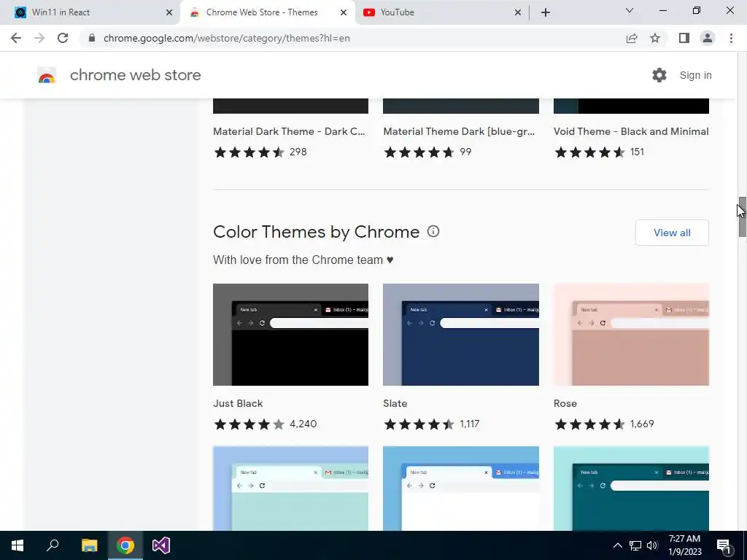747x560 pixels.
Task: Show info about Color Themes by Chrome
Action: pyautogui.click(x=433, y=231)
